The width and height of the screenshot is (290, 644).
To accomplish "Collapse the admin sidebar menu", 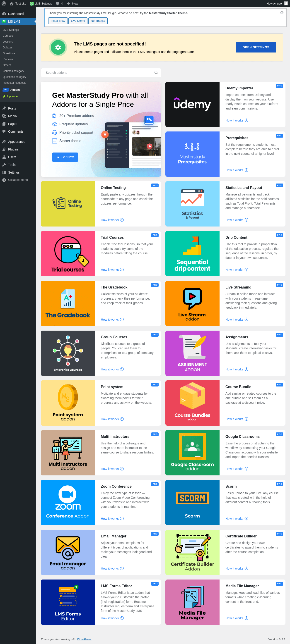I will (x=18, y=180).
